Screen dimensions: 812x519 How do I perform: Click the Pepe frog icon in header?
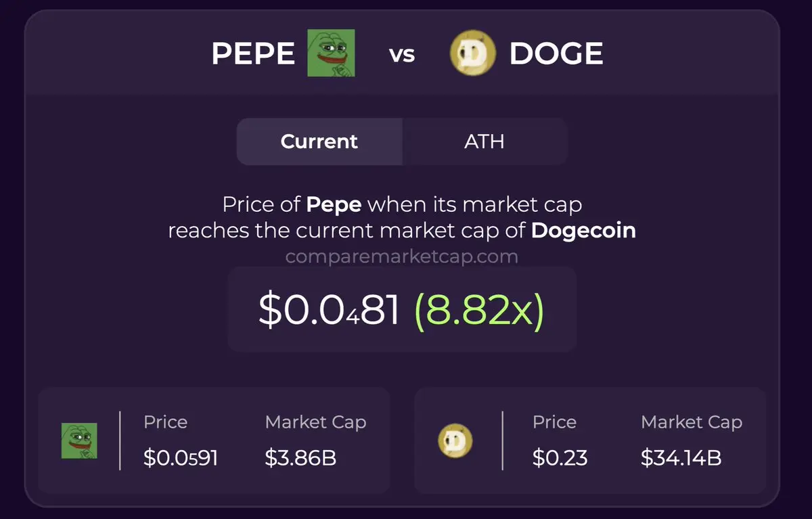pyautogui.click(x=332, y=53)
